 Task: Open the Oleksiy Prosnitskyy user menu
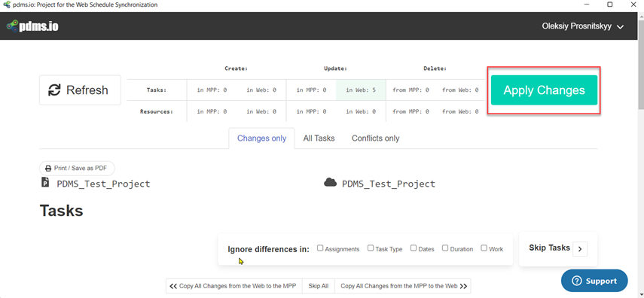(x=583, y=26)
